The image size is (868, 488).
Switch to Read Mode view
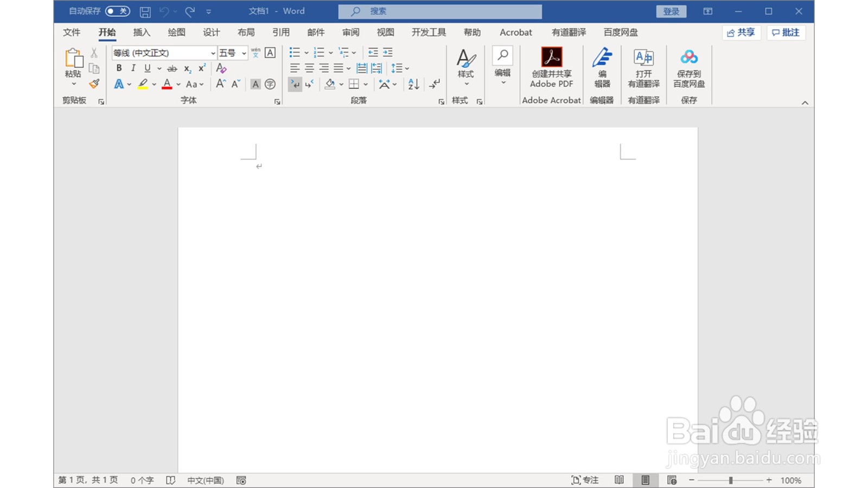point(619,480)
